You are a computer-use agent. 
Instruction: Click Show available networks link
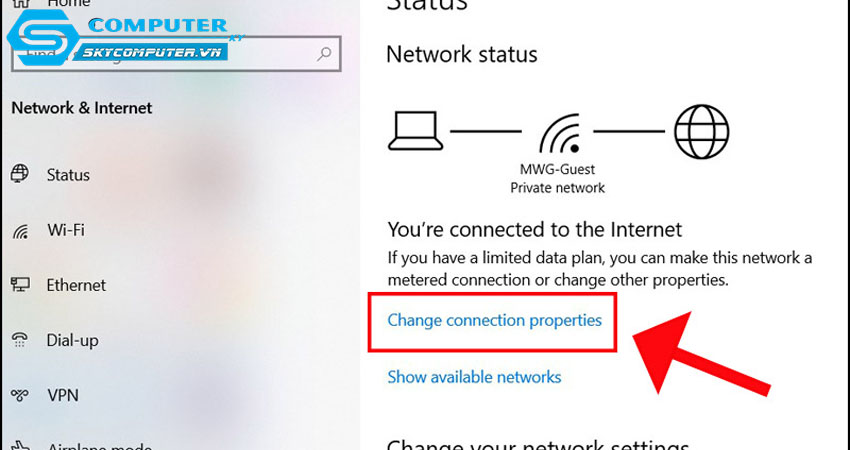pos(474,377)
